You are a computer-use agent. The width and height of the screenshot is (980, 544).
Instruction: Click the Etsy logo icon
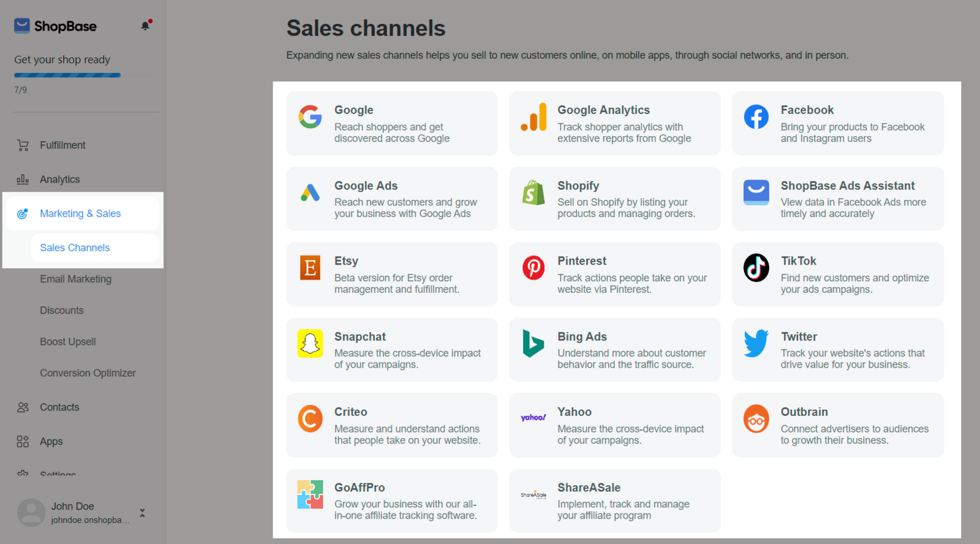click(310, 268)
